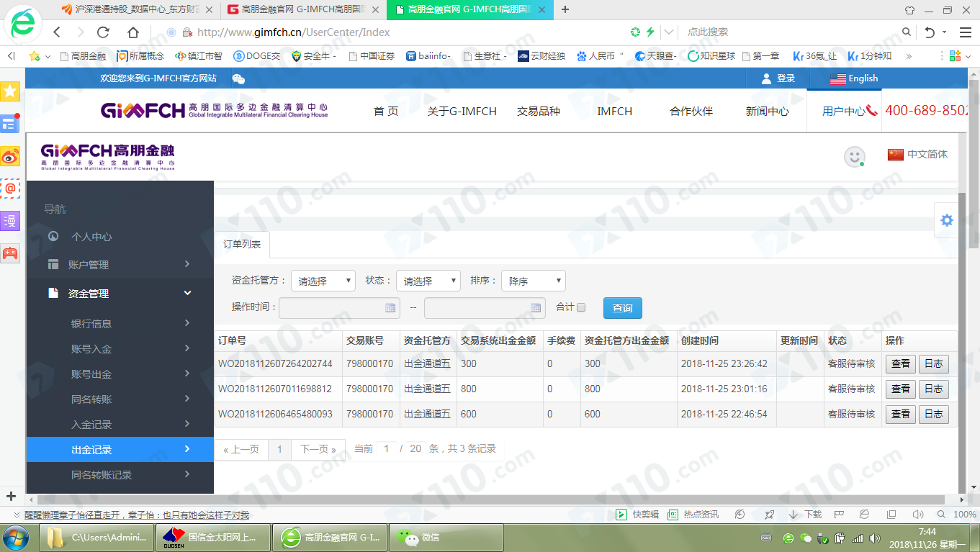Open 下载 downloads in the status bar
The image size is (980, 552).
805,515
